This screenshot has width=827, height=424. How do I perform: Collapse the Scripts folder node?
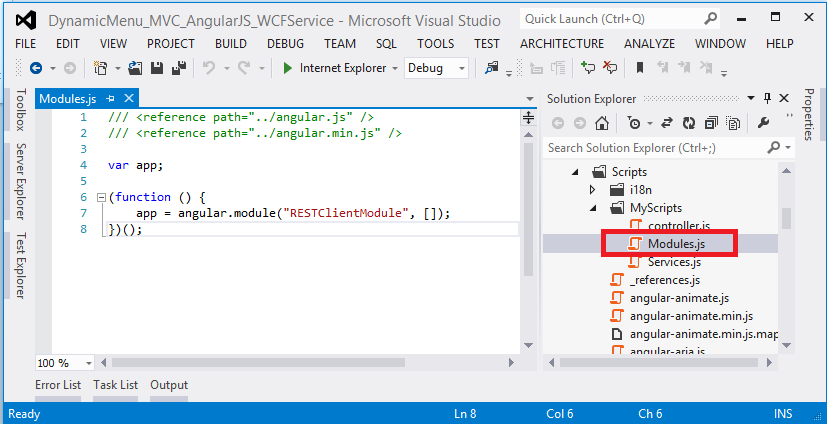tap(575, 172)
